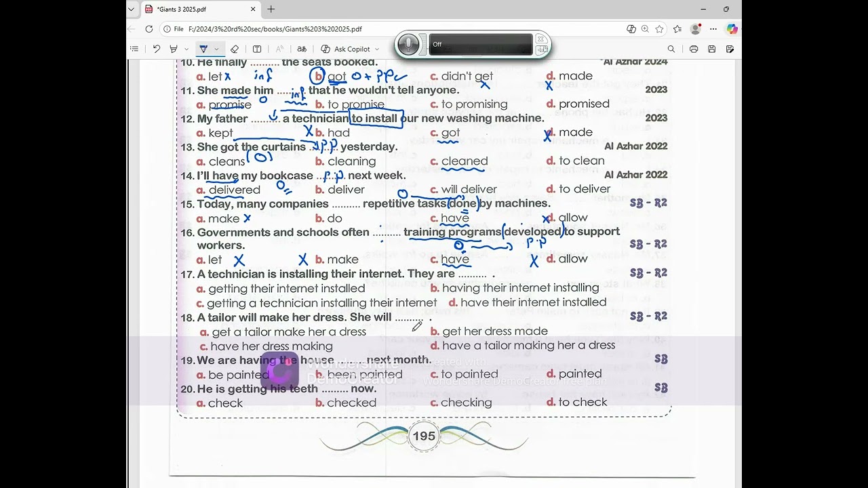Add this page to favorites
This screenshot has width=868, height=488.
(x=659, y=29)
